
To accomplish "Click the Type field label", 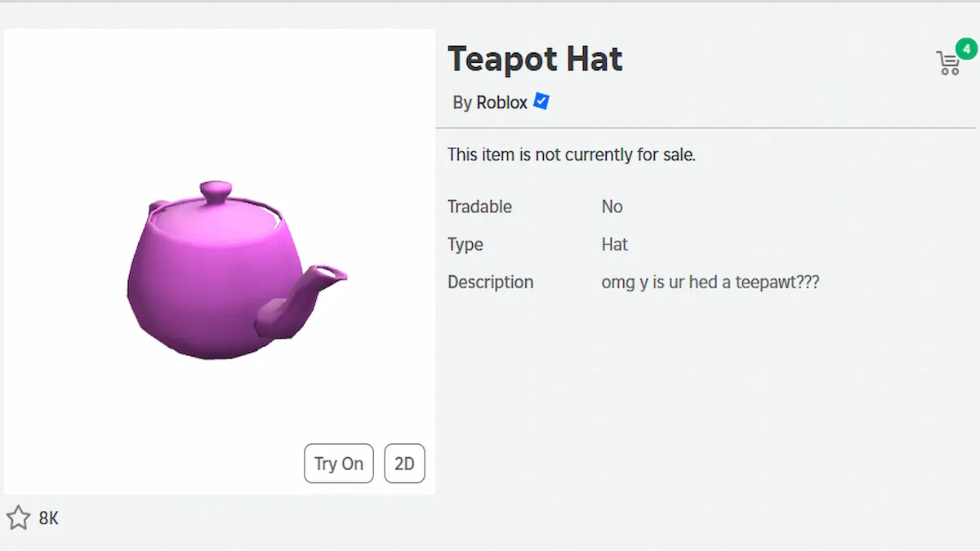I will click(x=465, y=244).
